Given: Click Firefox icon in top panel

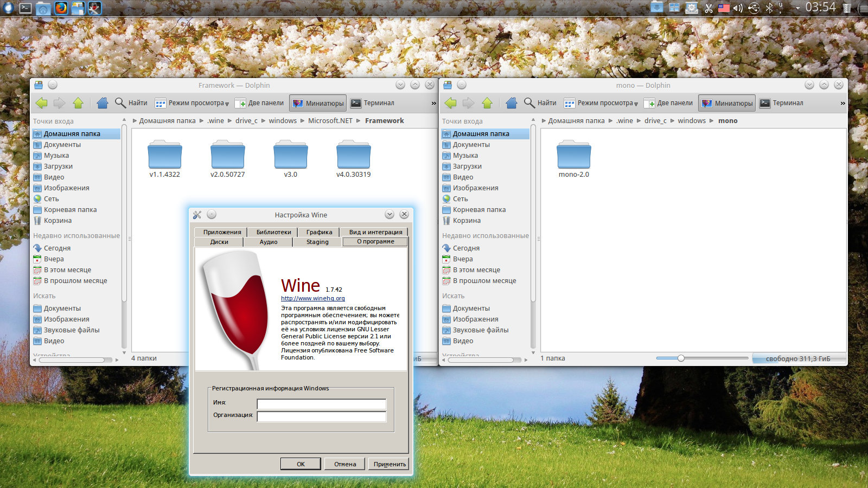Looking at the screenshot, I should tap(61, 8).
